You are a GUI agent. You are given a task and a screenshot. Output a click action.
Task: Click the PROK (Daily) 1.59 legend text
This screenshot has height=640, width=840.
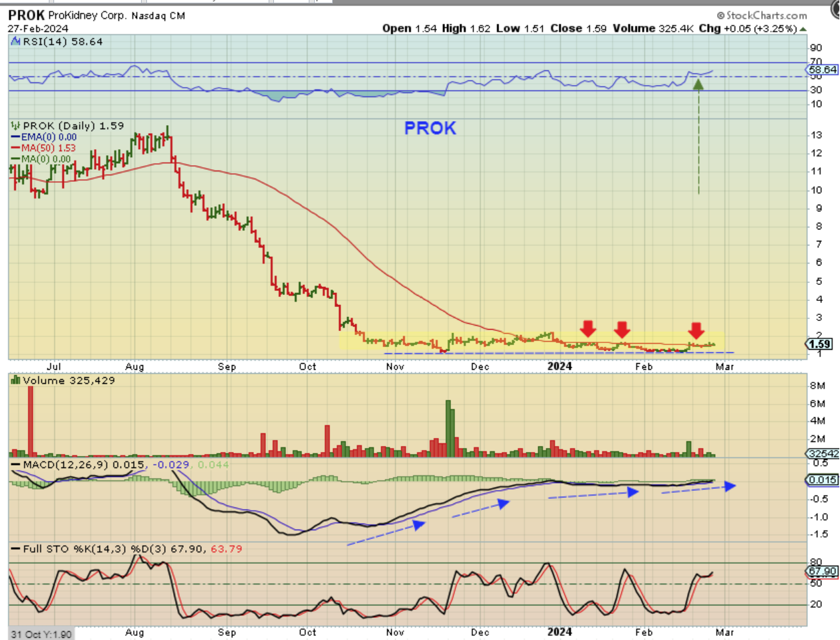[74, 126]
